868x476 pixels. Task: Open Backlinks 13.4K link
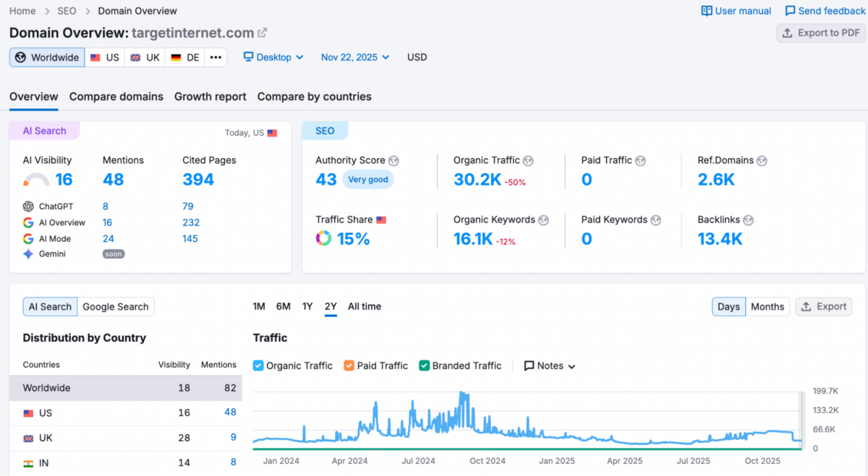pos(720,239)
